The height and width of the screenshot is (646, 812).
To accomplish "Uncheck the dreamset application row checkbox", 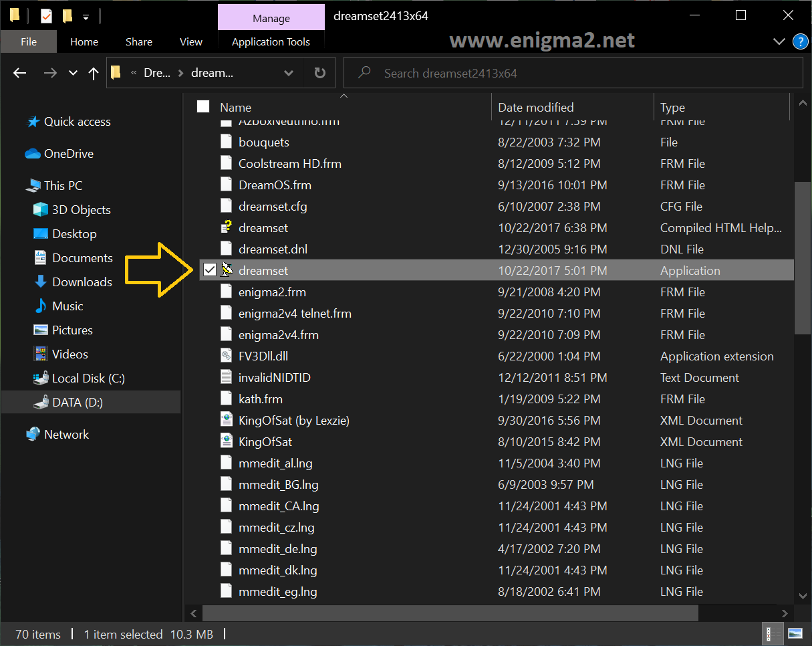I will (210, 270).
